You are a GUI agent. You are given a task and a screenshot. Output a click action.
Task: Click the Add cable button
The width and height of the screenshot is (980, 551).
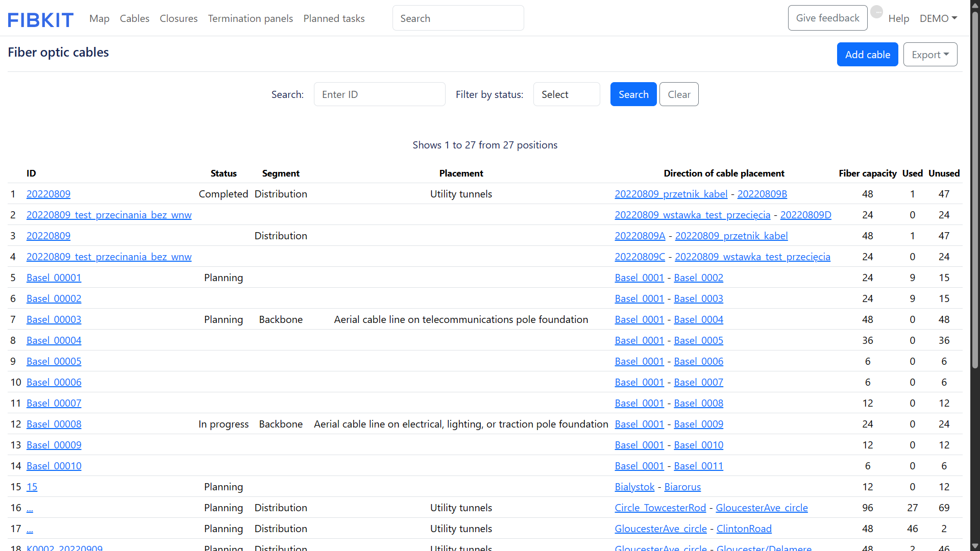pos(867,55)
